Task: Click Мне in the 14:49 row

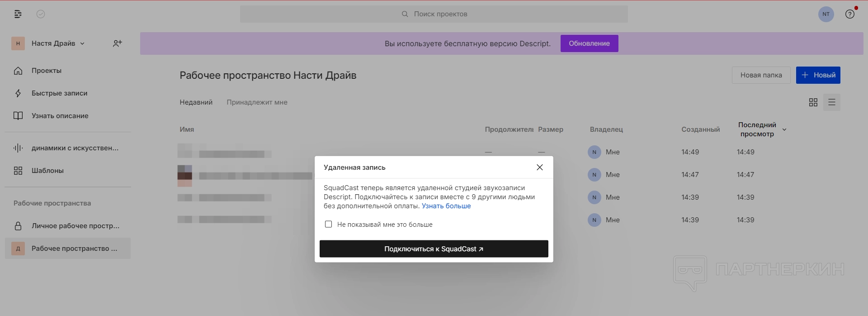Action: (x=613, y=152)
